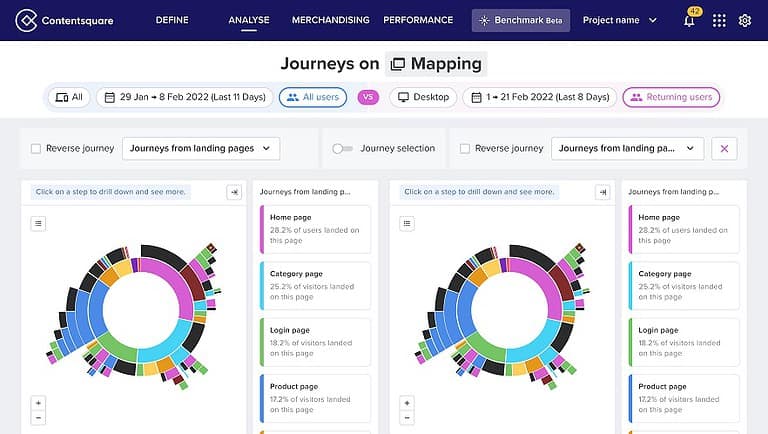Open the DEFINE menu
The width and height of the screenshot is (768, 434).
click(x=172, y=20)
